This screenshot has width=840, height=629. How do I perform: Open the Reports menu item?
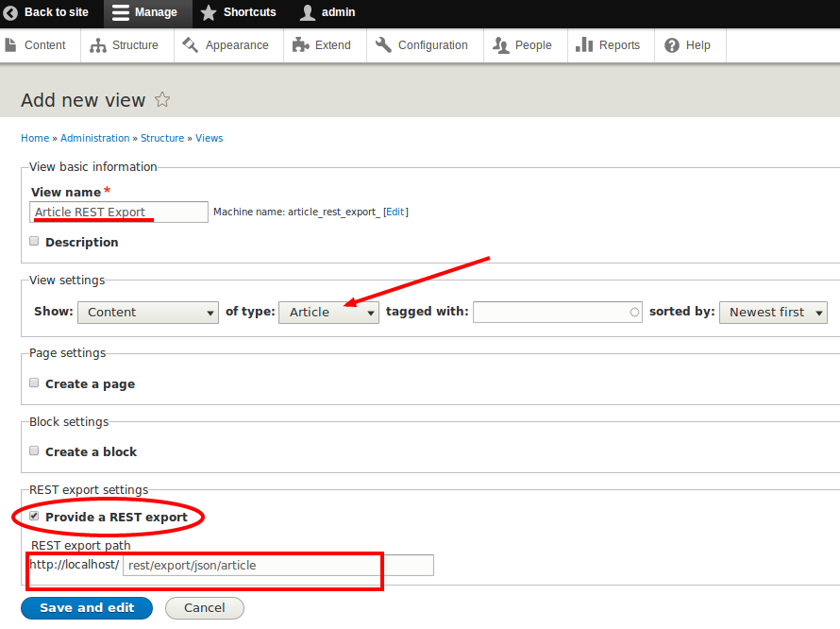(x=619, y=45)
